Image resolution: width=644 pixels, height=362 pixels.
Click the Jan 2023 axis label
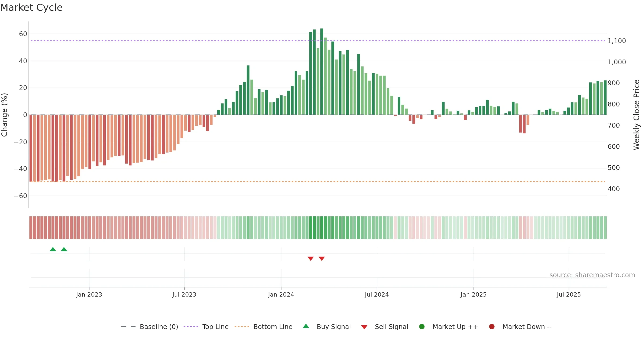(89, 294)
